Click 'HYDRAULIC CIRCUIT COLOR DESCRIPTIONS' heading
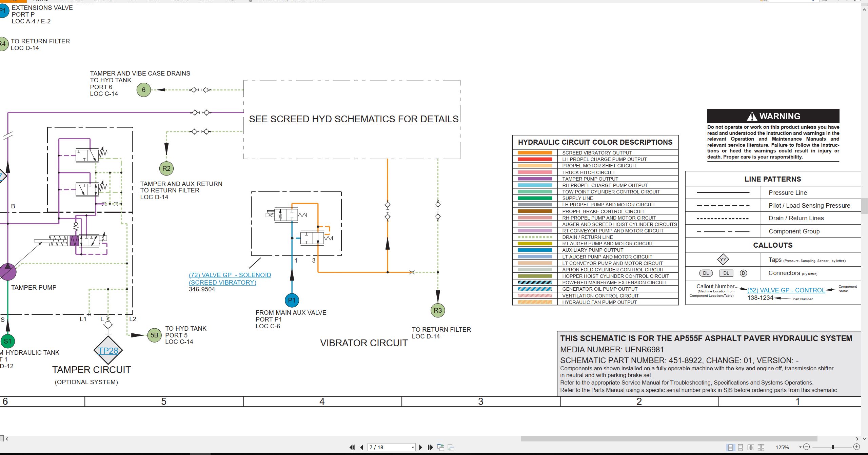The width and height of the screenshot is (868, 455). click(x=595, y=142)
